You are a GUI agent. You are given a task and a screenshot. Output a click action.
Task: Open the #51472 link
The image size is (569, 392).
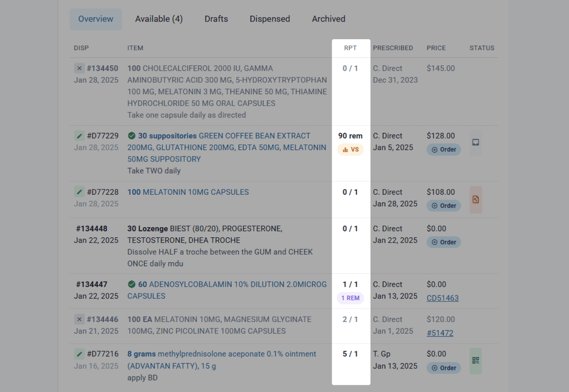(440, 333)
